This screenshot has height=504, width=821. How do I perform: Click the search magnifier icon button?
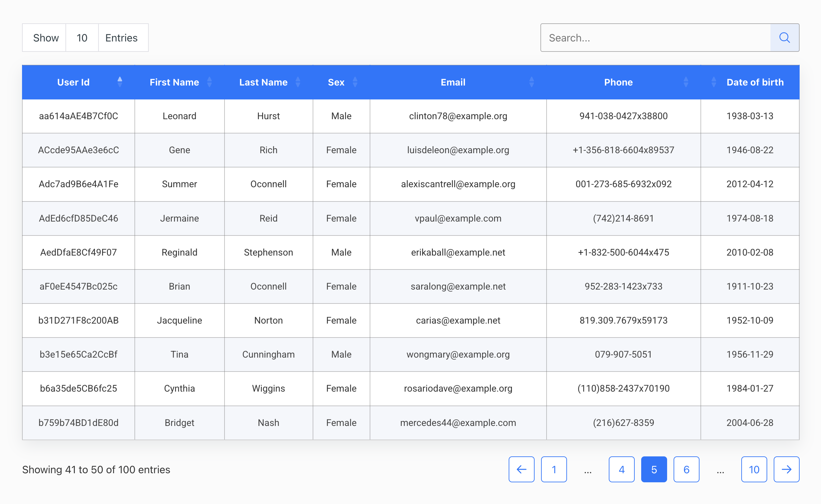pyautogui.click(x=784, y=38)
